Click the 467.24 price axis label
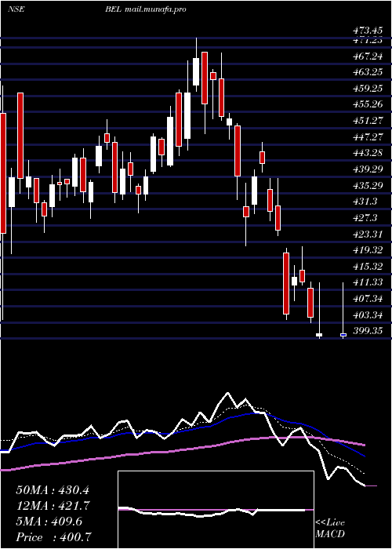This screenshot has width=392, height=549. coord(367,56)
